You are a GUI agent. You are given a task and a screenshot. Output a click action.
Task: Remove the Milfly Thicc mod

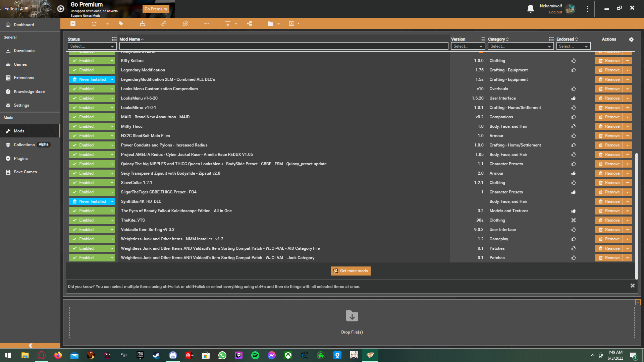pyautogui.click(x=609, y=126)
